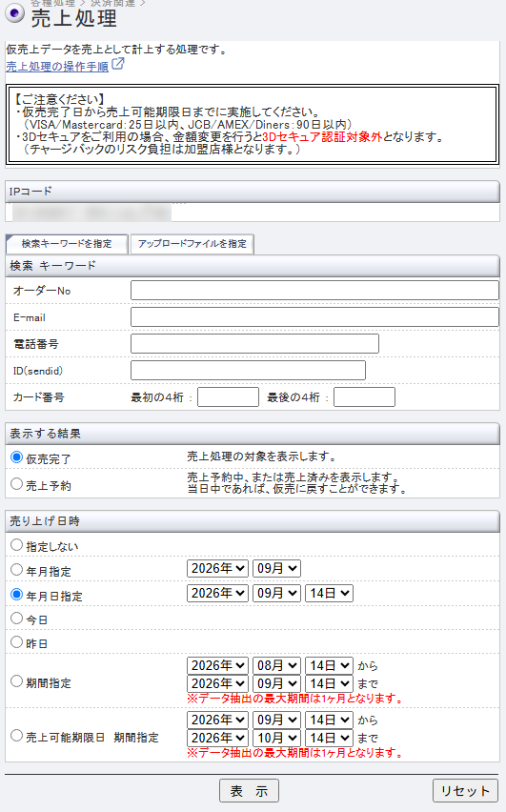The width and height of the screenshot is (506, 812).
Task: Click the E-mail input field
Action: (x=314, y=317)
